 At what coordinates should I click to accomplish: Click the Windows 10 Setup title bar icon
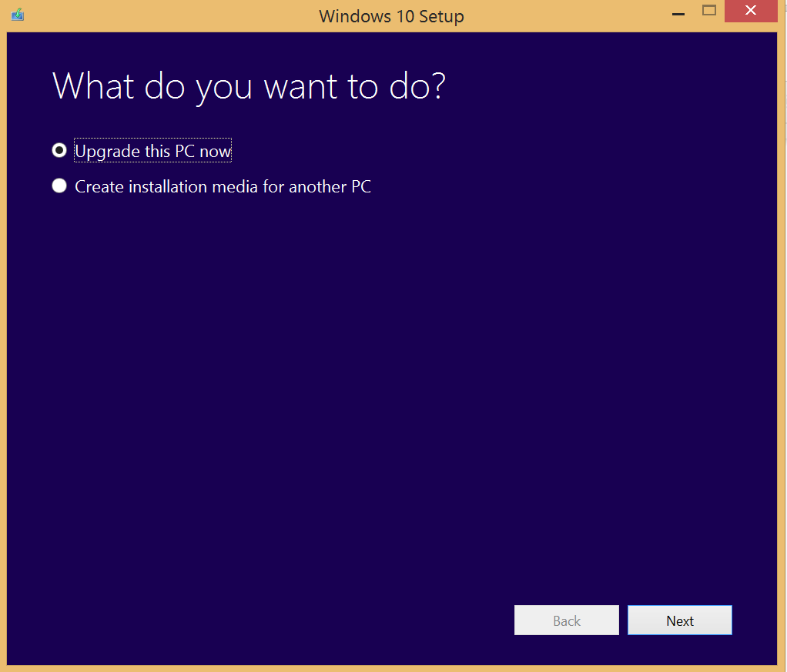point(18,15)
